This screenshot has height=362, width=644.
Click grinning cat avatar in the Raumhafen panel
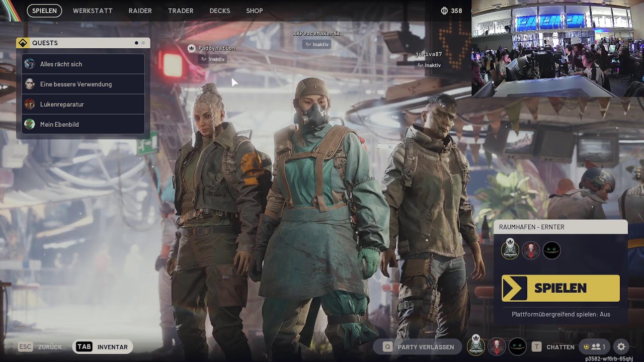[x=551, y=250]
